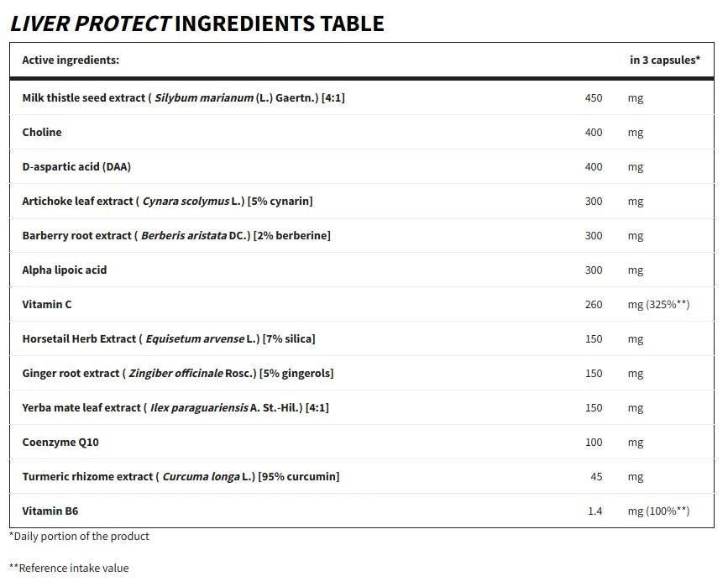Viewport: 728px width, 587px height.
Task: Select the Vitamin C row label
Action: pos(47,304)
